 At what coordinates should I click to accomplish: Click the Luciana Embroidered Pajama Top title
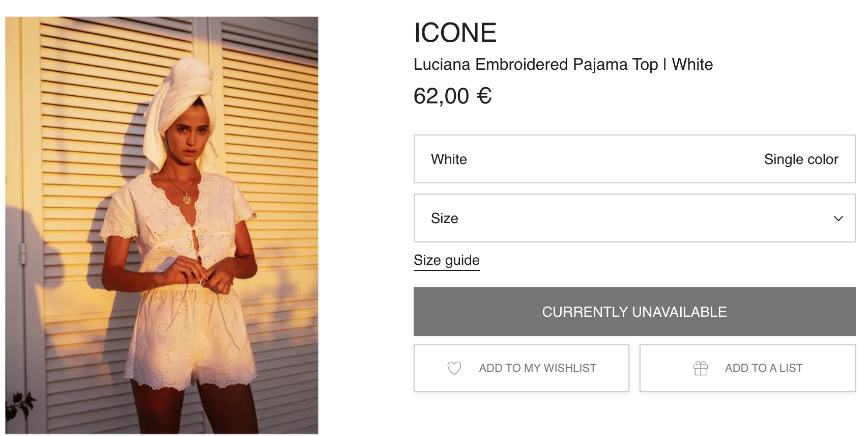563,65
